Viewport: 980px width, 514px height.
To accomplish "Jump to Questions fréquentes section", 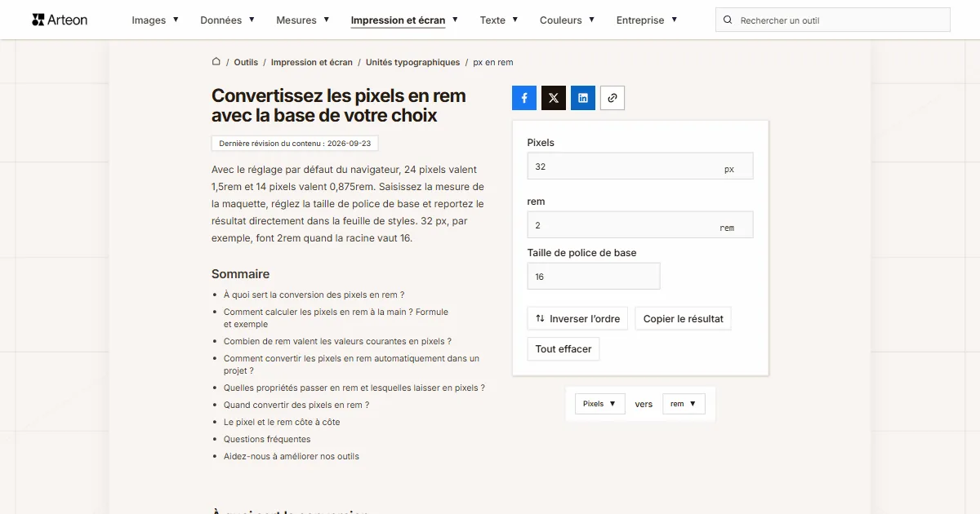I will [267, 439].
